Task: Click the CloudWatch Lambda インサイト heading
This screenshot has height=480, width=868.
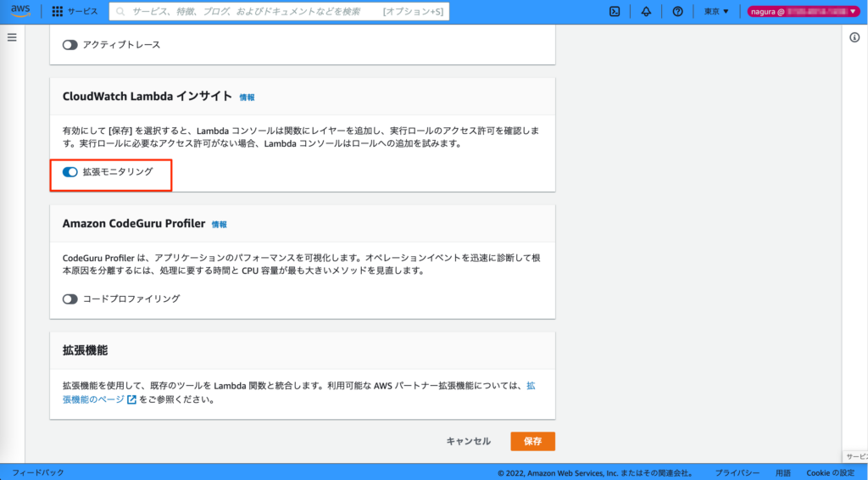Action: pos(147,97)
